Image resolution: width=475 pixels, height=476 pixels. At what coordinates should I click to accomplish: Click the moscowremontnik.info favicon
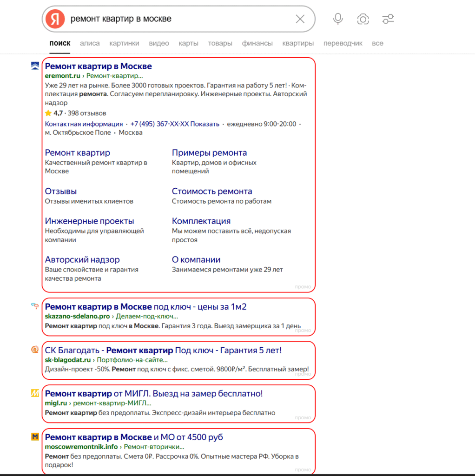click(35, 437)
